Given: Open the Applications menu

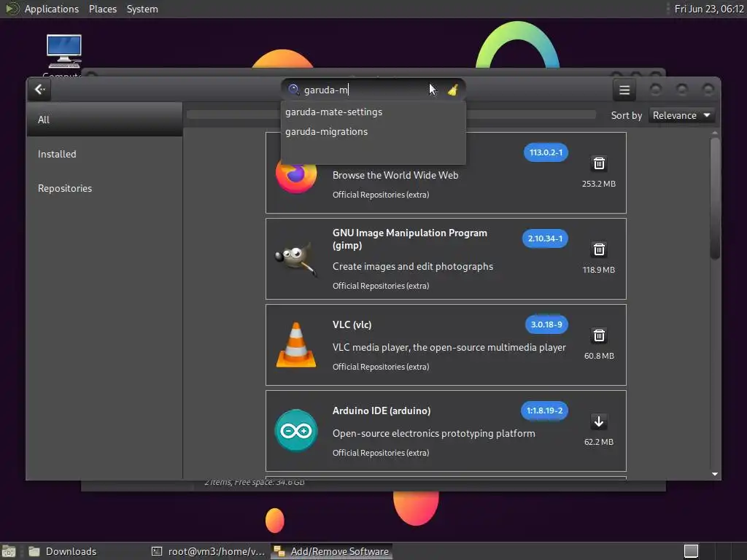Looking at the screenshot, I should 52,9.
